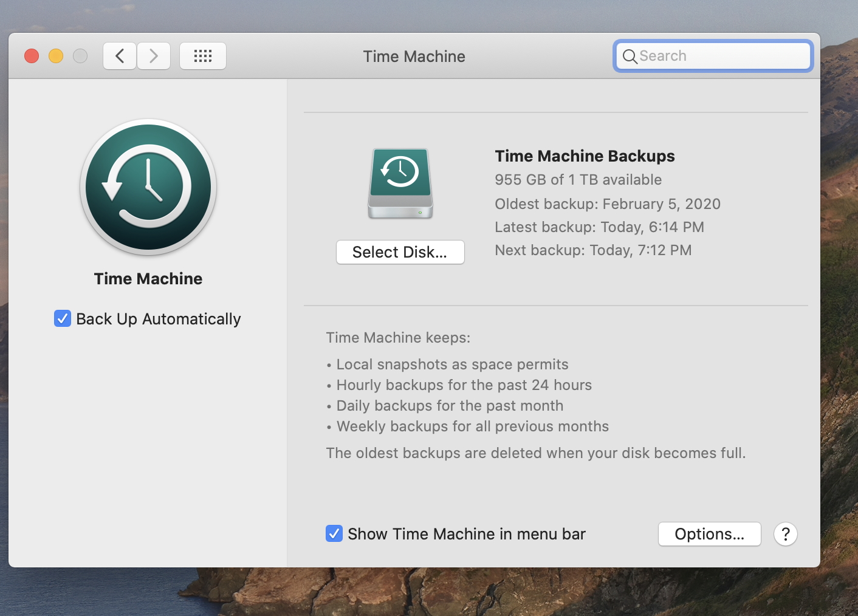Screen dimensions: 858x616
Task: Click the backup disk drive icon
Action: coord(400,183)
